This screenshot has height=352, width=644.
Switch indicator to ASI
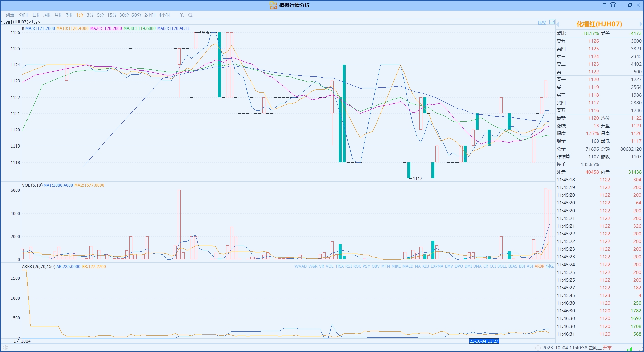[x=530, y=266]
